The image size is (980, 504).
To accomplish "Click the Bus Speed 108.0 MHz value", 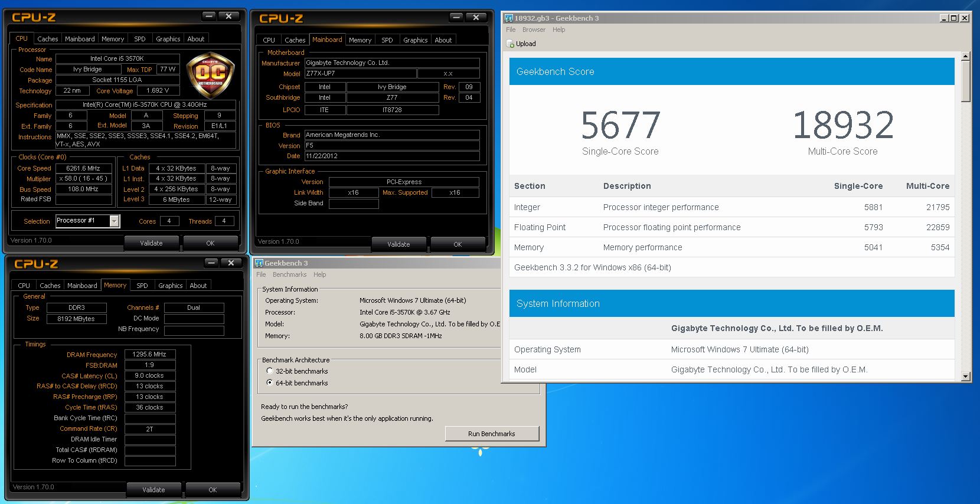I will pos(83,189).
